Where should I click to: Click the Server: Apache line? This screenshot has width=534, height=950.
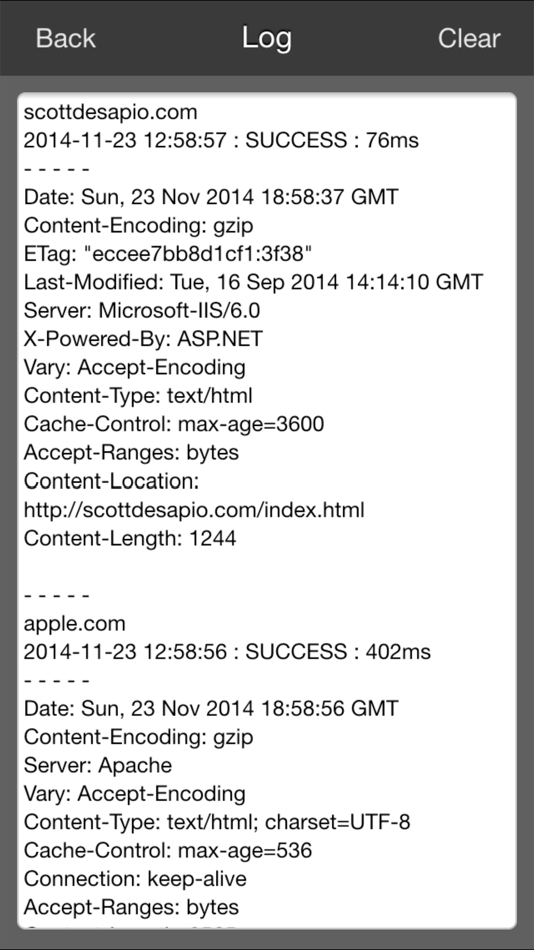click(98, 765)
